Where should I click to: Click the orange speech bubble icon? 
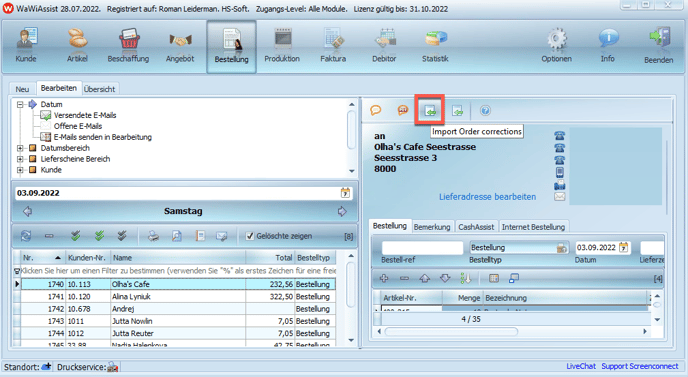click(x=376, y=110)
